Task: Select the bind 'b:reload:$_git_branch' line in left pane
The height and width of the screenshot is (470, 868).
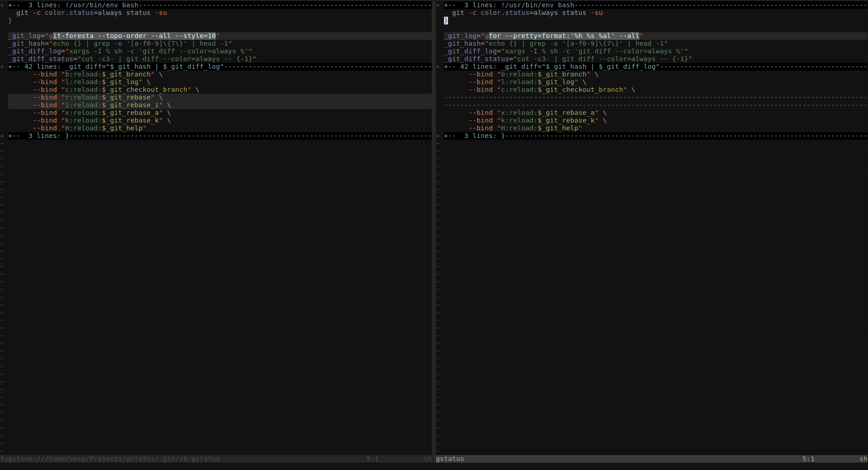Action: 98,74
